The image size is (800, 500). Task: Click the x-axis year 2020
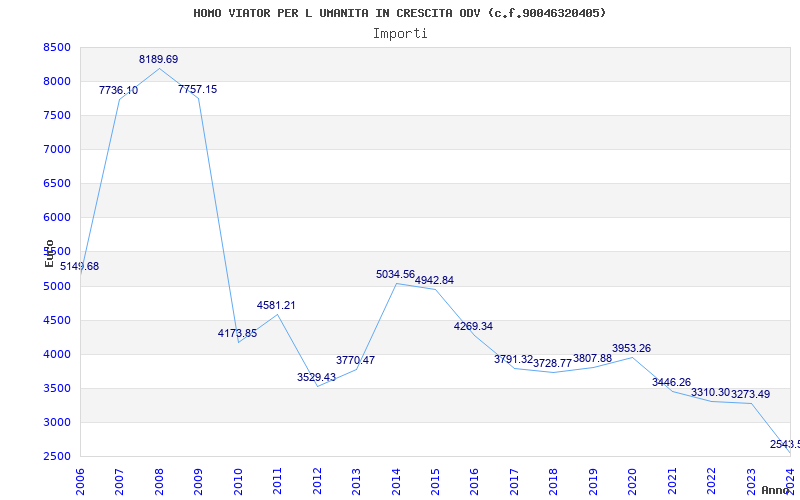click(633, 482)
